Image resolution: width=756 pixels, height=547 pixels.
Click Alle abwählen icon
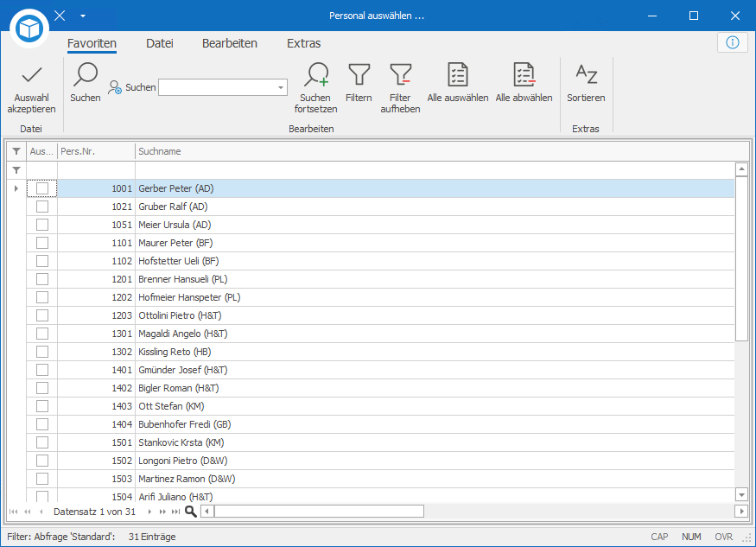point(524,75)
